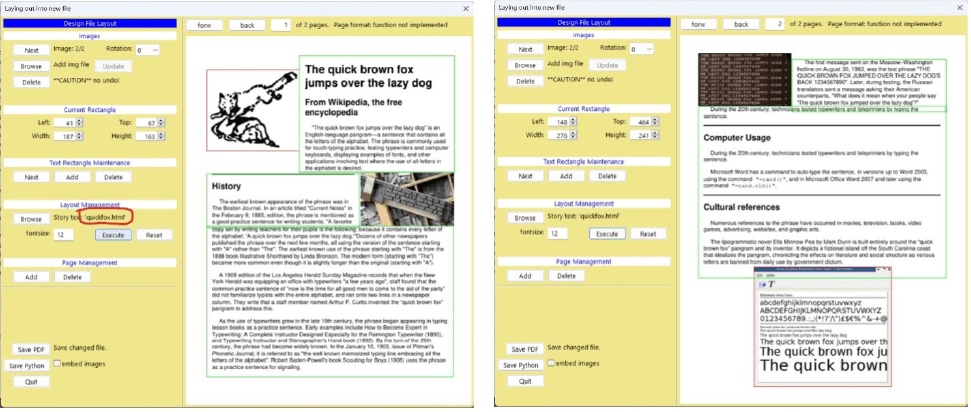The width and height of the screenshot is (971, 412).
Task: Select the fox drawing on page 1
Action: coord(253,110)
